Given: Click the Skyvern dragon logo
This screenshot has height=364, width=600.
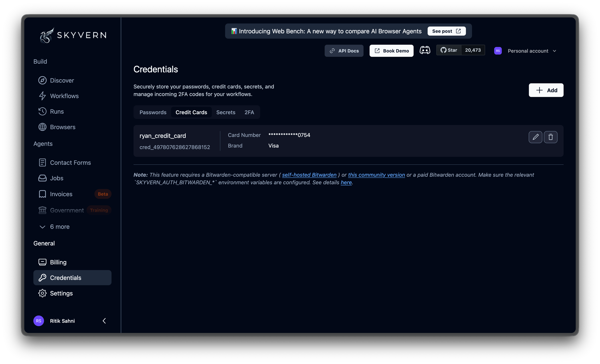Looking at the screenshot, I should pyautogui.click(x=47, y=35).
